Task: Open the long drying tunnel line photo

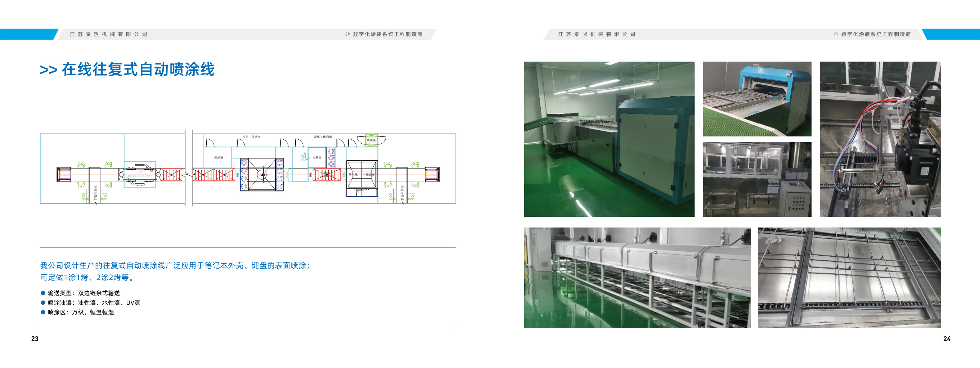Action: (x=637, y=277)
